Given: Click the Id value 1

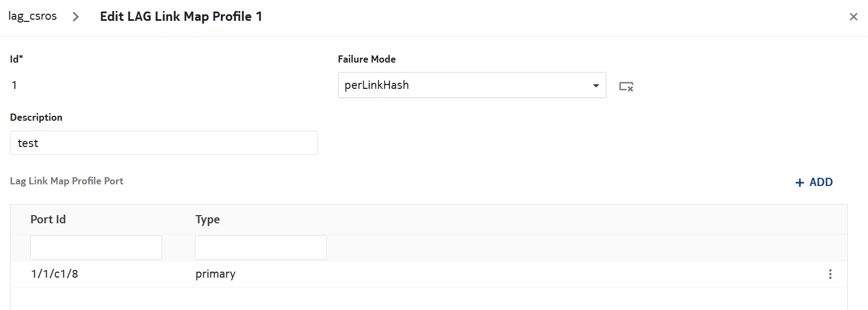Looking at the screenshot, I should (14, 85).
